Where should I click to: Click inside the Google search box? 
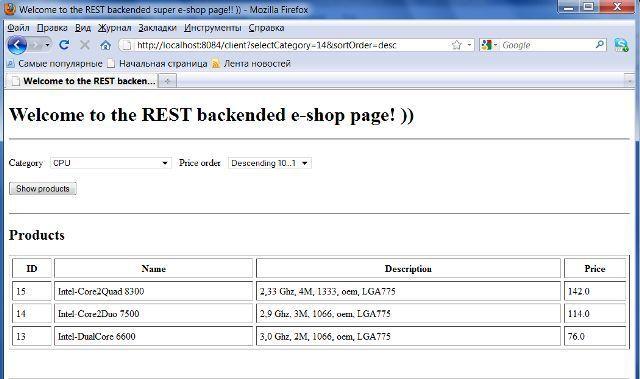tap(547, 45)
